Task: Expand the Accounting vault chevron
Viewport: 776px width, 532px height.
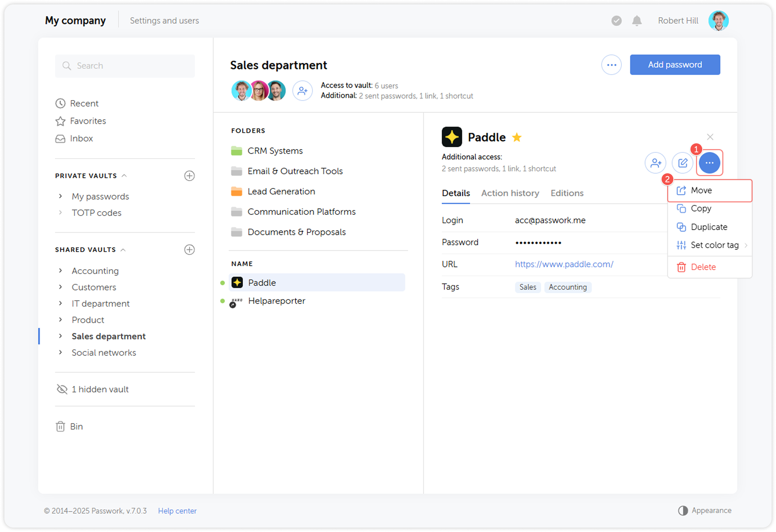Action: 60,271
